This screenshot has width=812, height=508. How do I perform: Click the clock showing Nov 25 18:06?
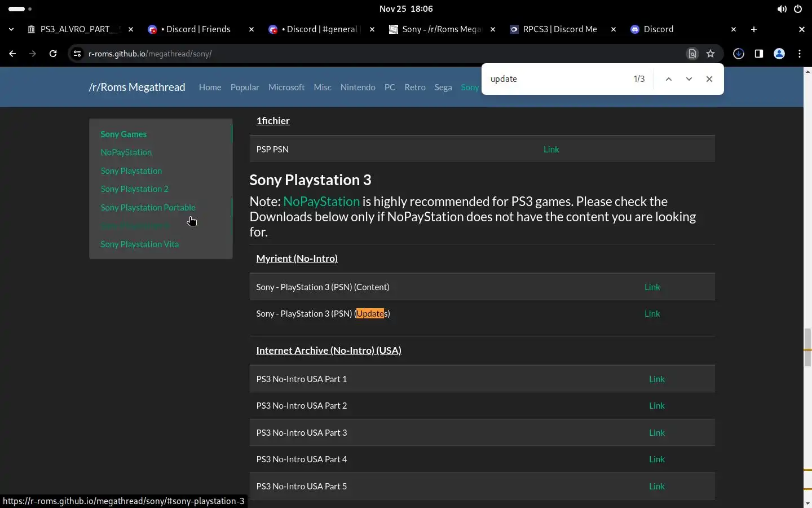406,9
